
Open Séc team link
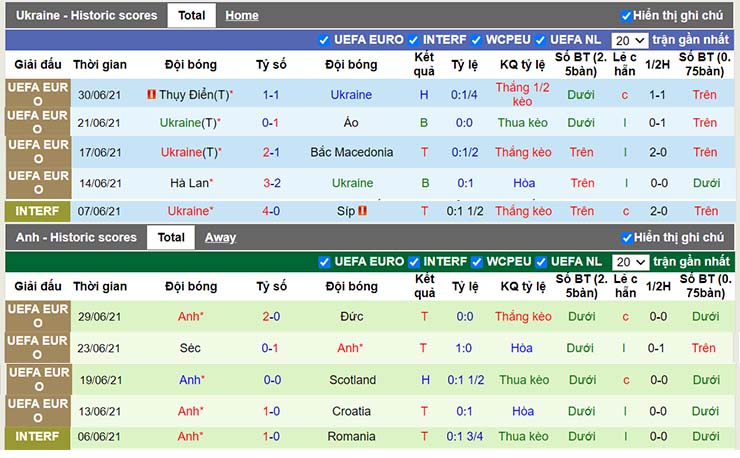(x=190, y=348)
